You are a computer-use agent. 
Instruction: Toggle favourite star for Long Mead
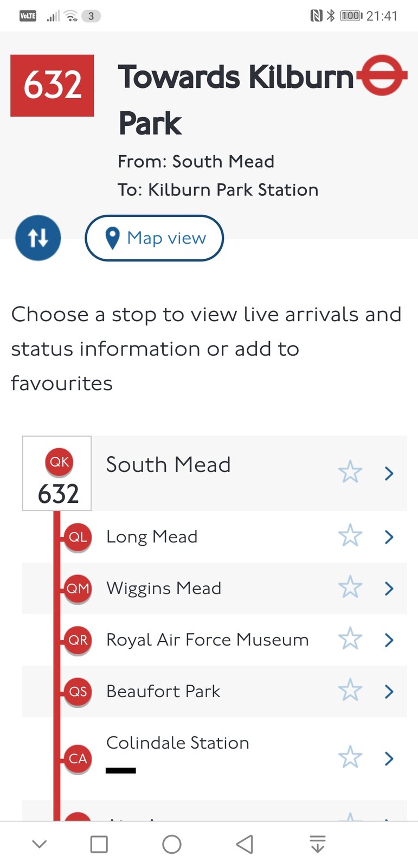click(x=350, y=536)
